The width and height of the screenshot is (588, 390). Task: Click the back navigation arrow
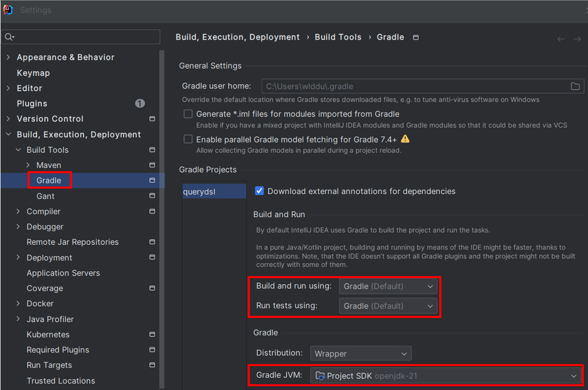click(x=561, y=39)
